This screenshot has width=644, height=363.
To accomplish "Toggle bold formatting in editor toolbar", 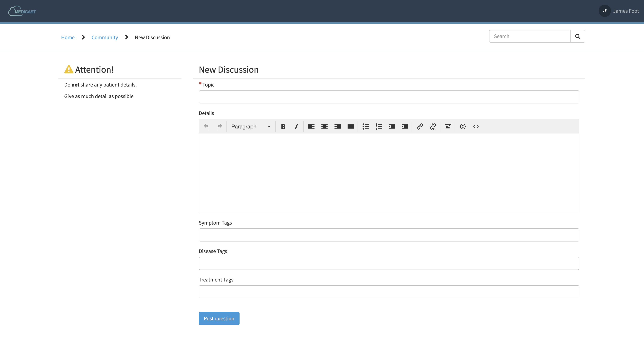I will [x=283, y=127].
